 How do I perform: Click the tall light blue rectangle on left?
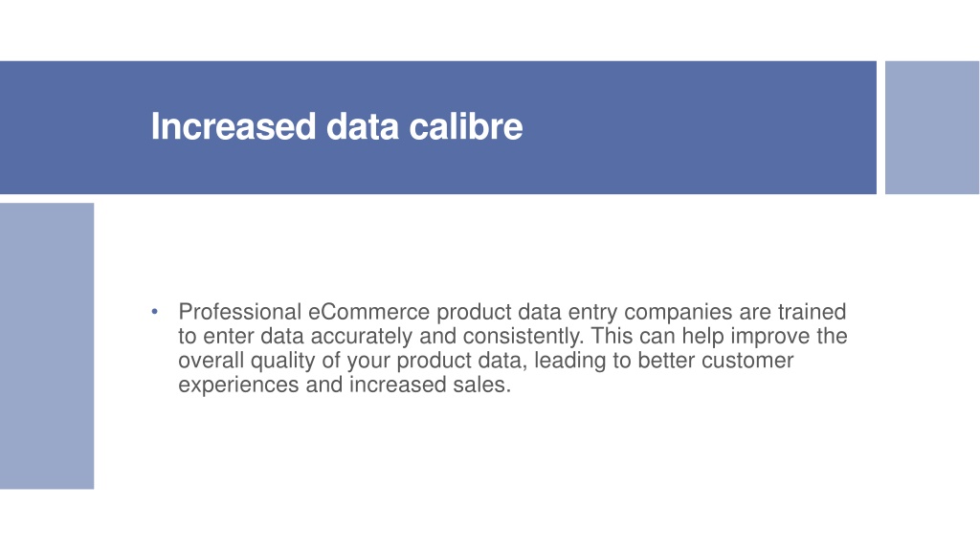click(47, 345)
